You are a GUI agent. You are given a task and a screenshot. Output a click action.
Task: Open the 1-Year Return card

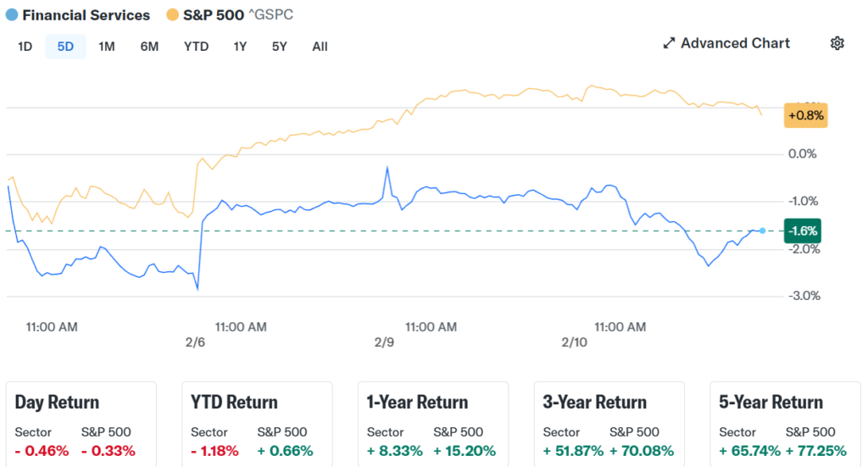pyautogui.click(x=433, y=423)
